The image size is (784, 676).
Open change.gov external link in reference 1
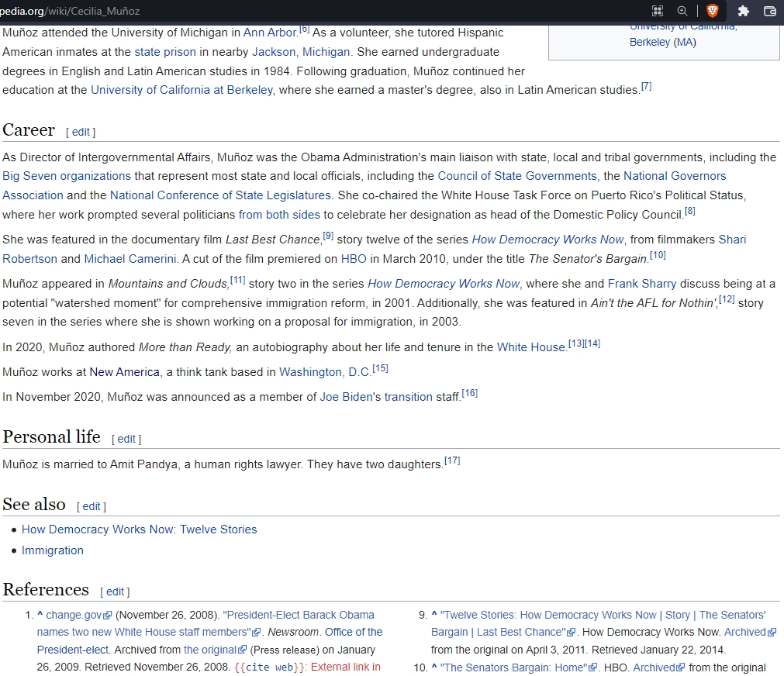[x=79, y=615]
